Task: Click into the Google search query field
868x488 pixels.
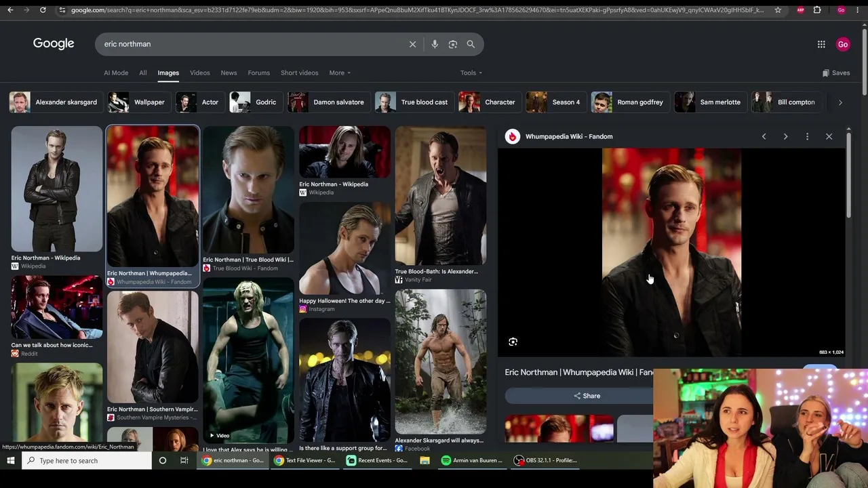Action: [254, 44]
